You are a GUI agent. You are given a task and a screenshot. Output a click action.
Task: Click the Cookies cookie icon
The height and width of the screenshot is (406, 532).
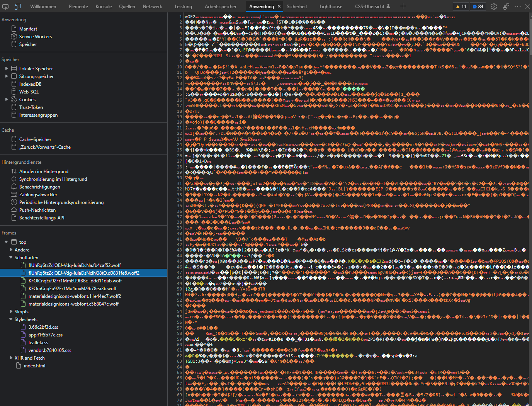pyautogui.click(x=14, y=100)
